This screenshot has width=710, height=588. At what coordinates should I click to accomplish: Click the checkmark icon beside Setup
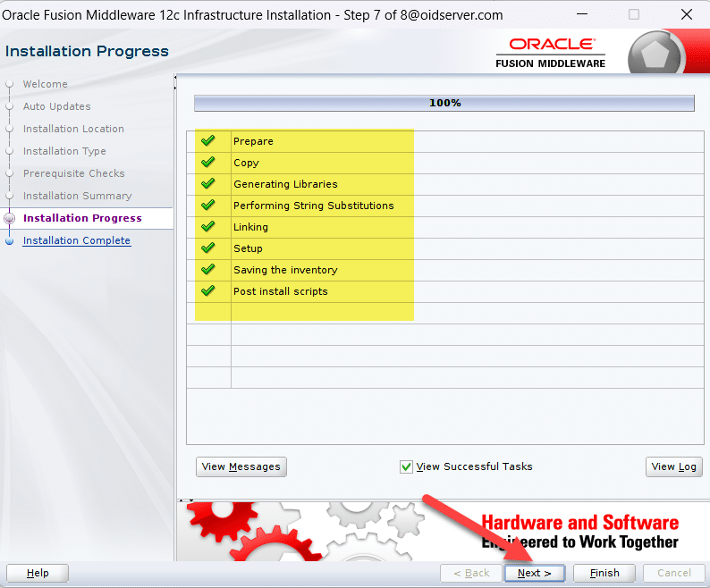tap(208, 248)
